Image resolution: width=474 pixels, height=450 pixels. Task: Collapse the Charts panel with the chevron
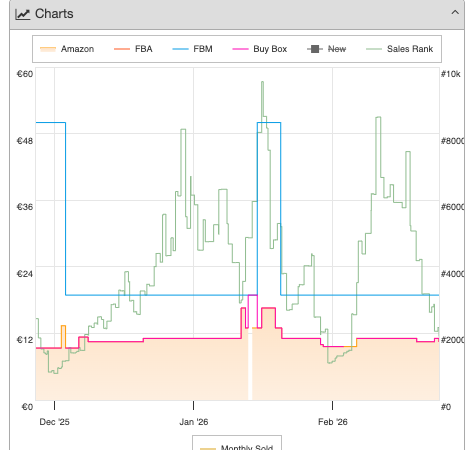pos(455,13)
